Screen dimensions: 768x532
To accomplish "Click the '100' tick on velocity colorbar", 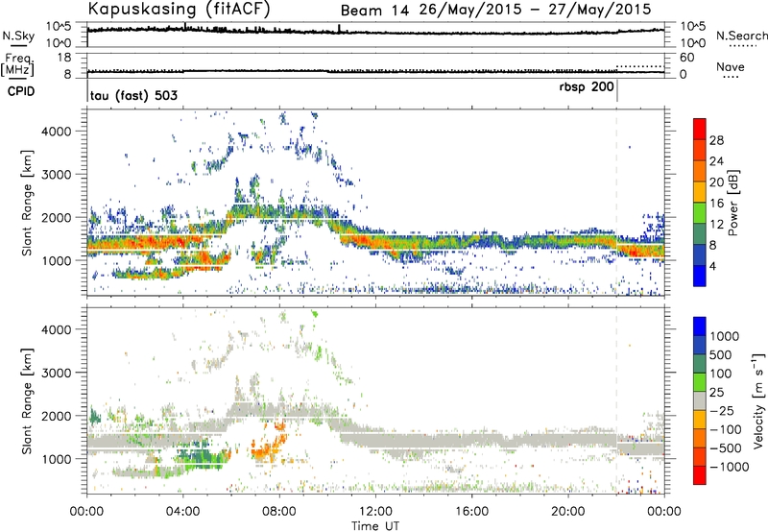I will point(720,374).
